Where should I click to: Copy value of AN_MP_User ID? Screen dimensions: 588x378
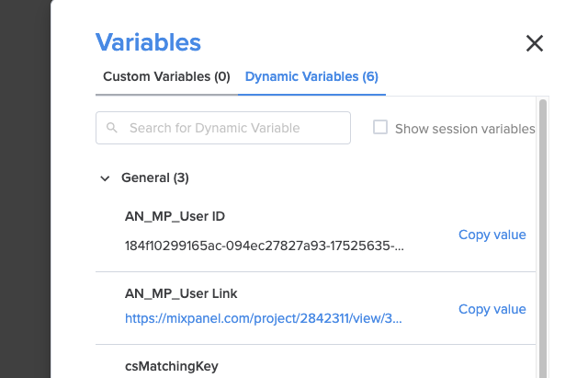coord(492,235)
